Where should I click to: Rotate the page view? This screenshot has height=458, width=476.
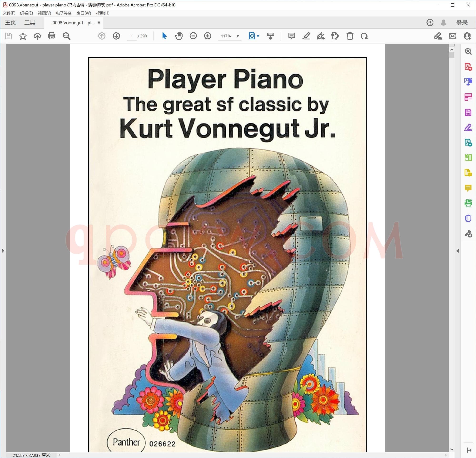click(364, 36)
